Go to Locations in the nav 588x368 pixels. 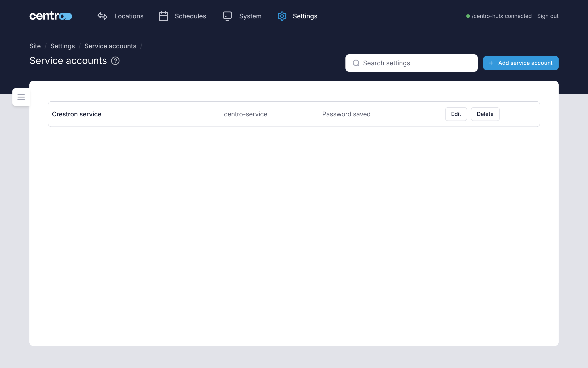[x=121, y=16]
